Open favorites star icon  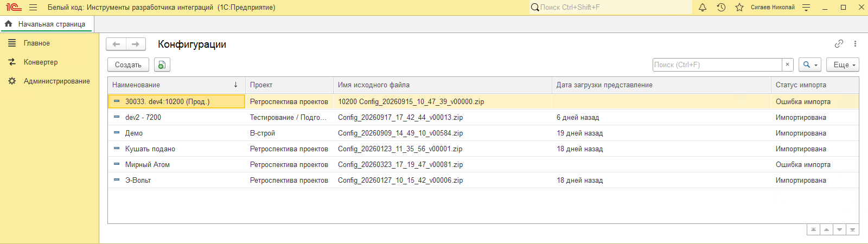click(x=739, y=8)
